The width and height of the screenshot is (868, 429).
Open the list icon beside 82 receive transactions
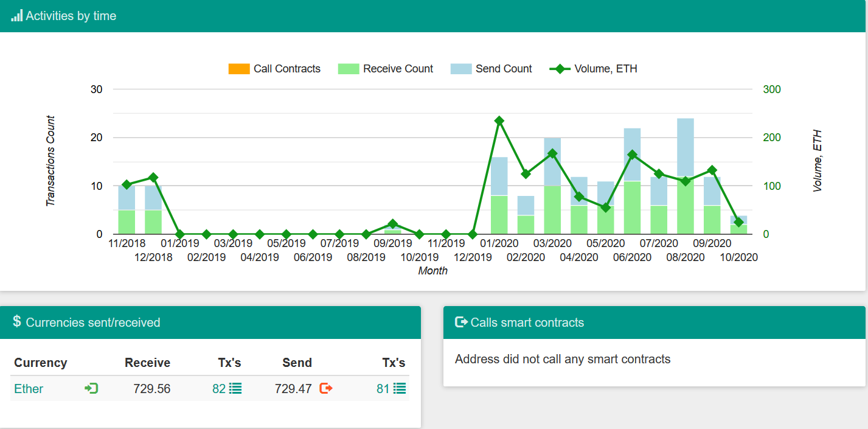[x=235, y=388]
